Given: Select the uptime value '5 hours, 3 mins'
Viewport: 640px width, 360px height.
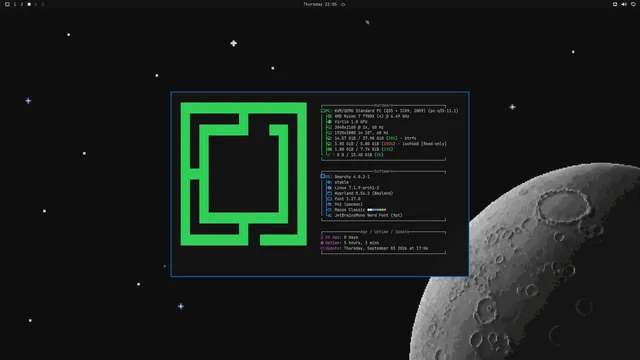Looking at the screenshot, I should coord(361,243).
